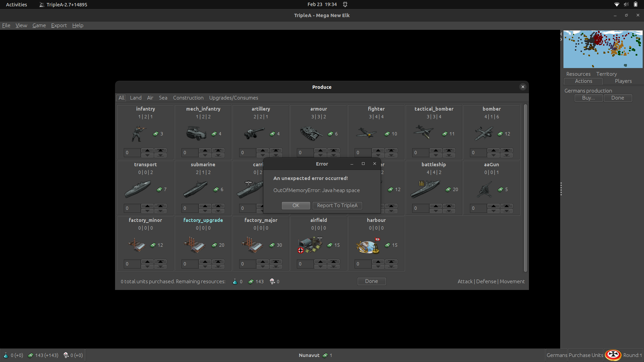The height and width of the screenshot is (362, 644).
Task: Set infantry quantity to maximum
Action: tap(160, 150)
